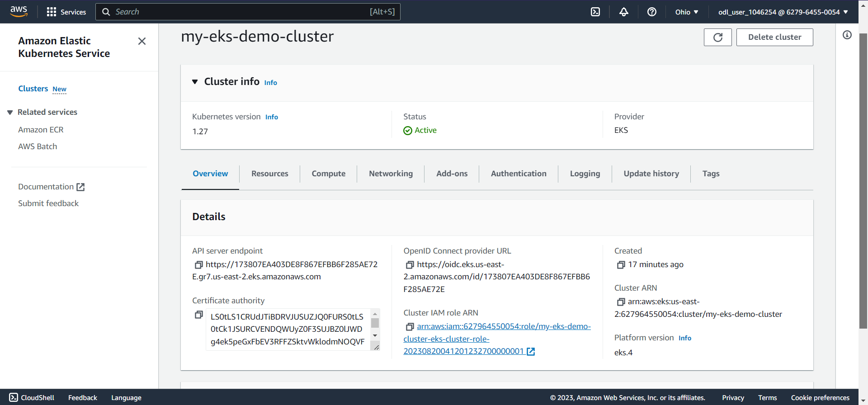Open the notifications bell

624,12
